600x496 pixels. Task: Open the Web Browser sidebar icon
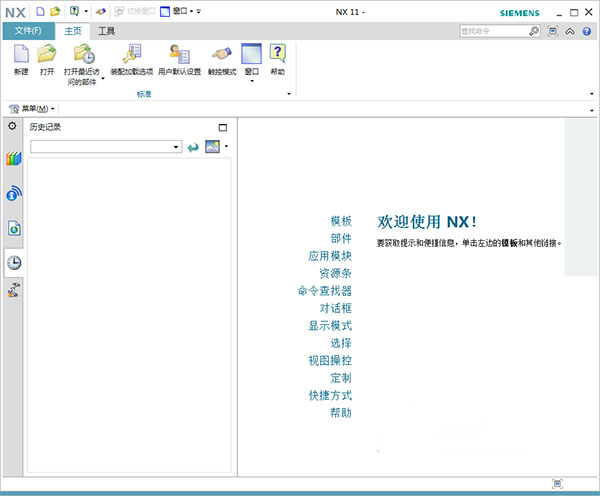(x=14, y=228)
